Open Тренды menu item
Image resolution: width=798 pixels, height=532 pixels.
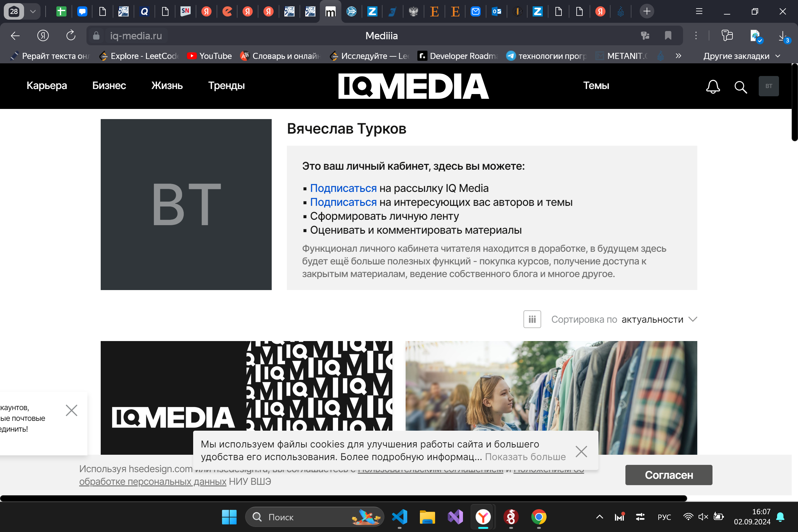pos(226,85)
